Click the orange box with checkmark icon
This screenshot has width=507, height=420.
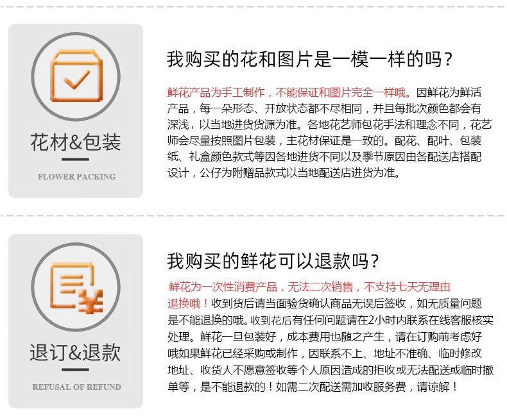(76, 76)
